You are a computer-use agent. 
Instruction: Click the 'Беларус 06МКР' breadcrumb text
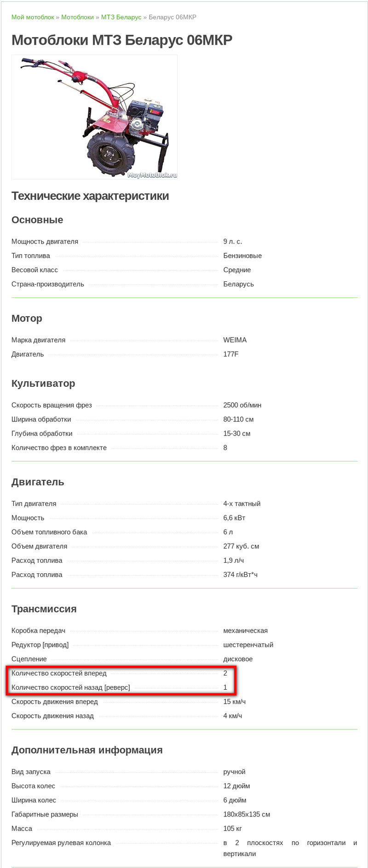(x=172, y=17)
